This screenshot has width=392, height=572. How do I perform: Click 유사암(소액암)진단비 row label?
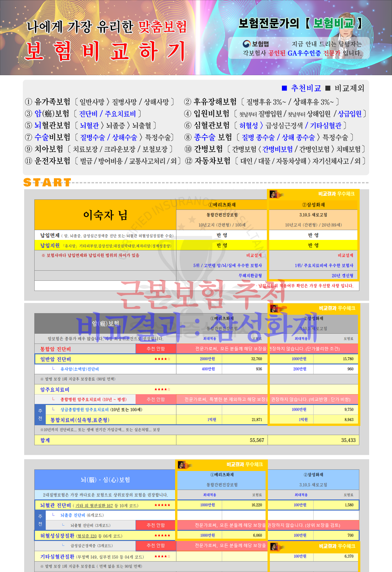tap(80, 369)
